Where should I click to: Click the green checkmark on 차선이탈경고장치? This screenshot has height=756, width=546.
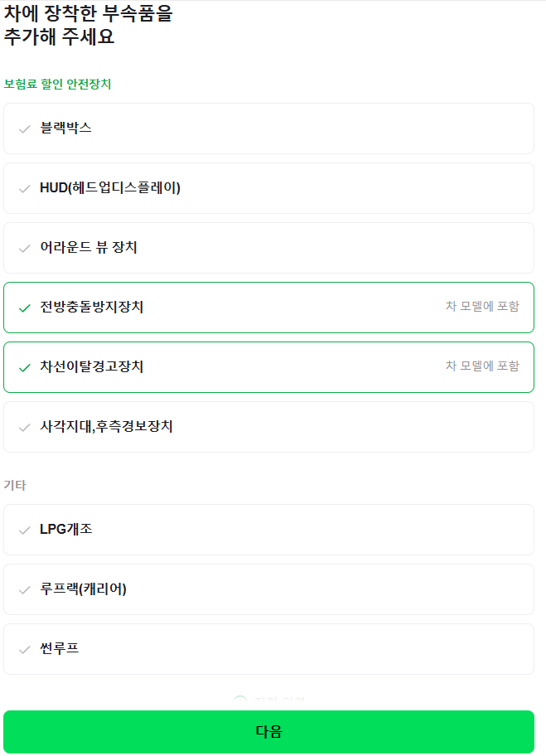tap(25, 366)
